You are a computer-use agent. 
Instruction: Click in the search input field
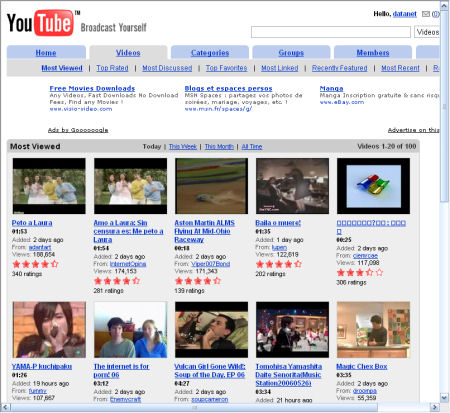[331, 32]
